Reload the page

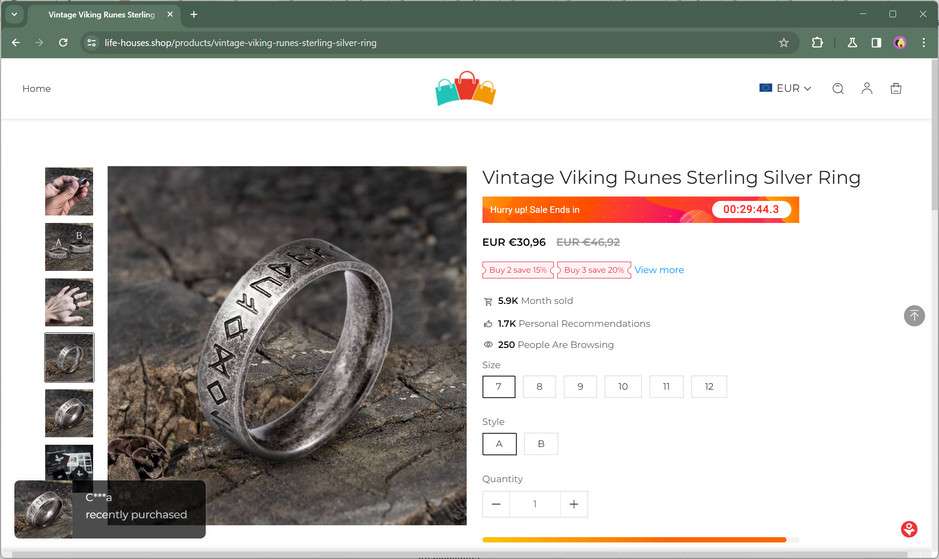63,43
